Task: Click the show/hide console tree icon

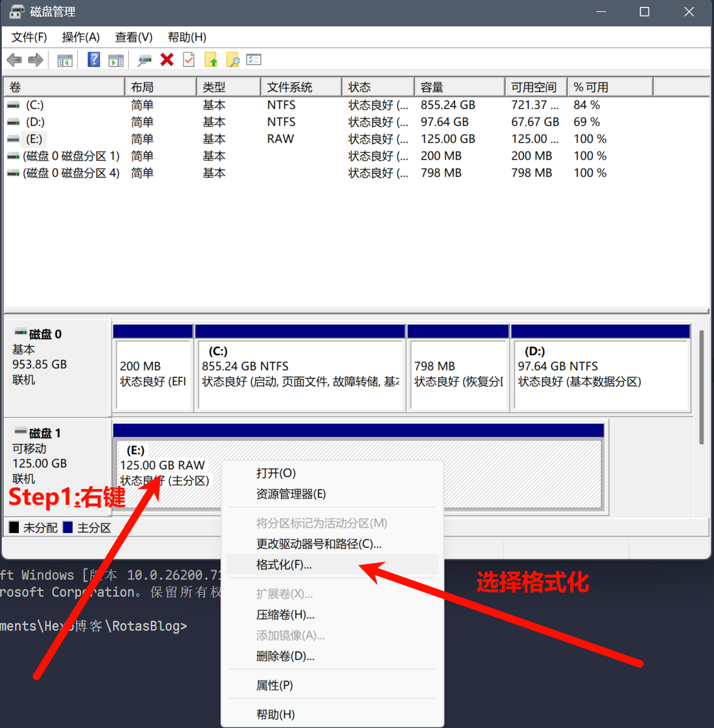Action: [x=65, y=60]
